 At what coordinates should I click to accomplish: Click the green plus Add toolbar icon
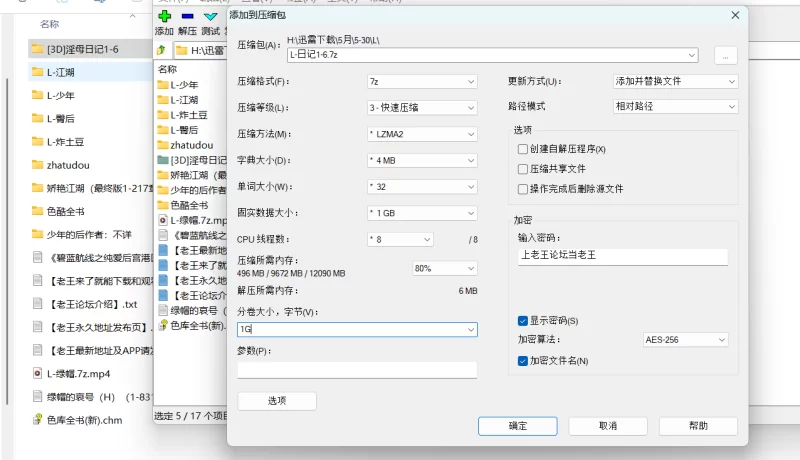coord(164,16)
